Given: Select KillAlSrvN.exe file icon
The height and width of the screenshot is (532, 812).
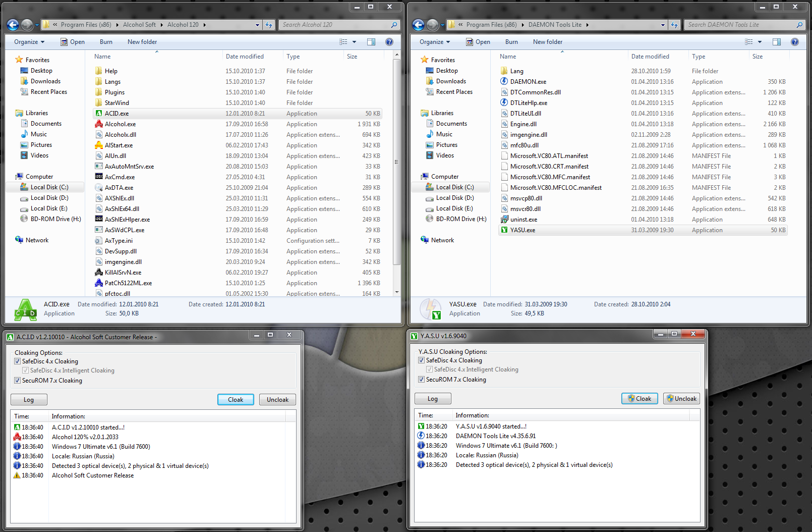Looking at the screenshot, I should (x=99, y=273).
